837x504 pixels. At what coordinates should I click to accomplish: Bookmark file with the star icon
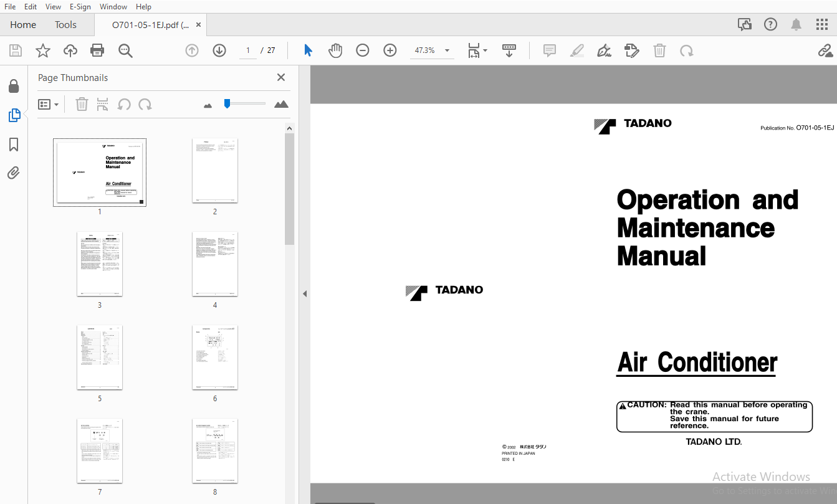(x=43, y=50)
